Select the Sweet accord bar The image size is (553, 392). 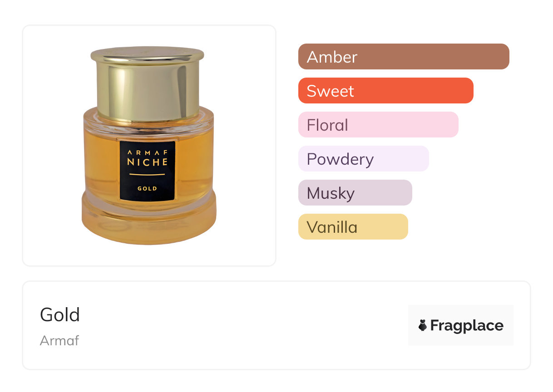coord(386,90)
